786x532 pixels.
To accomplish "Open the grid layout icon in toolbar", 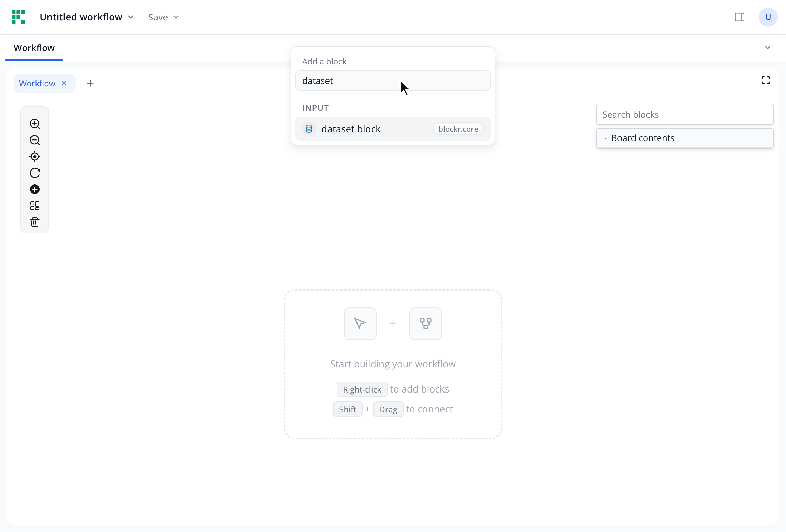I will coord(35,206).
